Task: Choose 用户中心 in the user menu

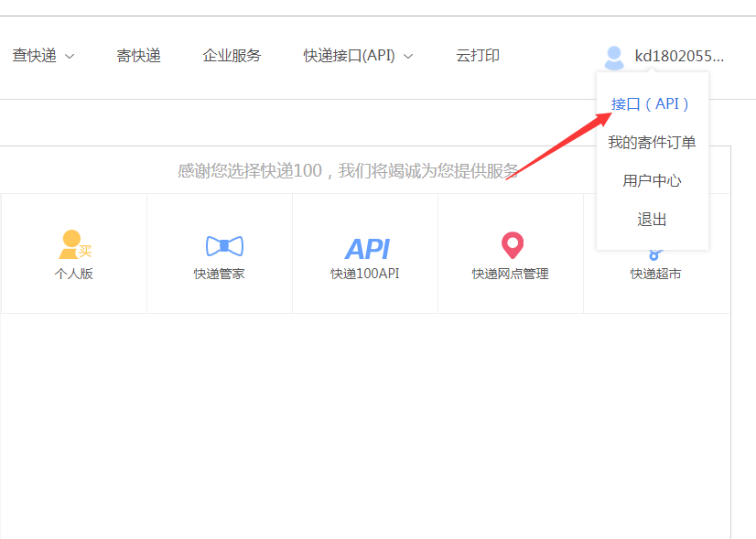Action: coord(652,181)
